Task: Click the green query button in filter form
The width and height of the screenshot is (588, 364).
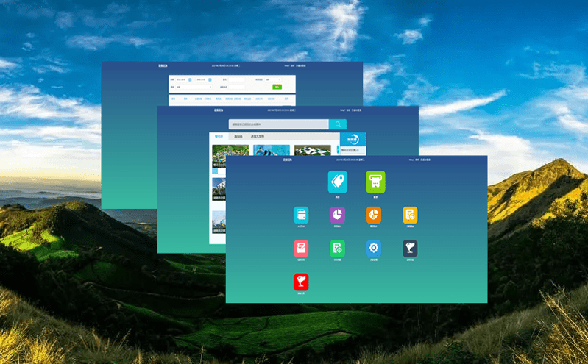Action: (x=277, y=87)
